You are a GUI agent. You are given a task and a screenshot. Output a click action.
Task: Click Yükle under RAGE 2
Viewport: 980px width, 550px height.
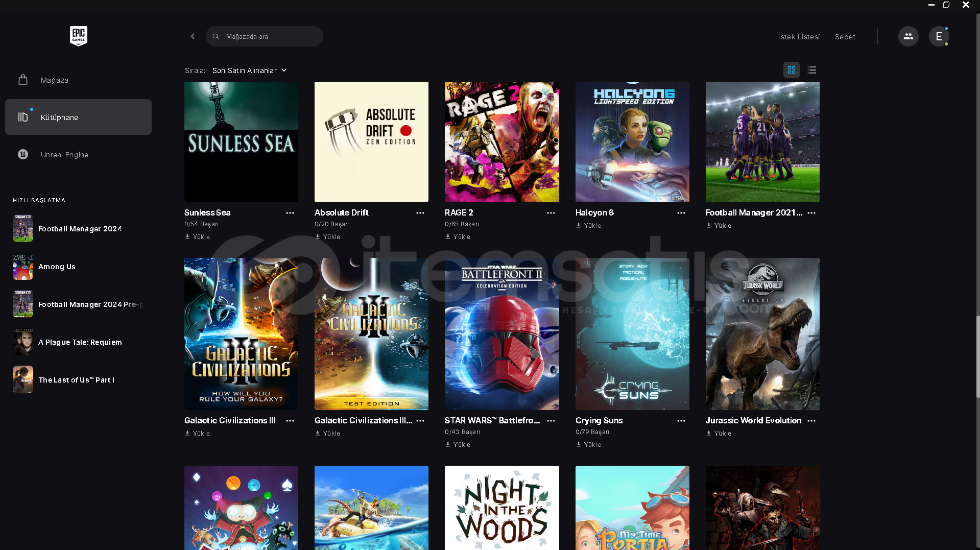point(458,237)
